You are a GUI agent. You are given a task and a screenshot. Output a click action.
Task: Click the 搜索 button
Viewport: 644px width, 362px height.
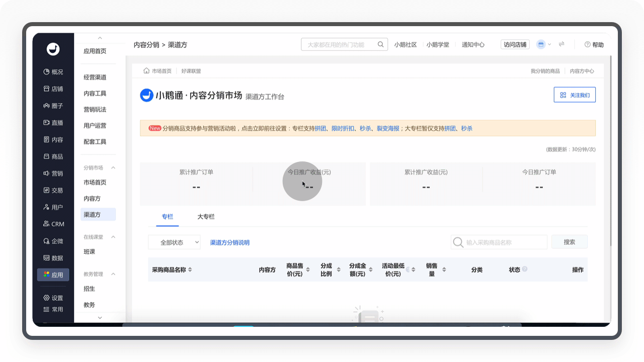570,242
